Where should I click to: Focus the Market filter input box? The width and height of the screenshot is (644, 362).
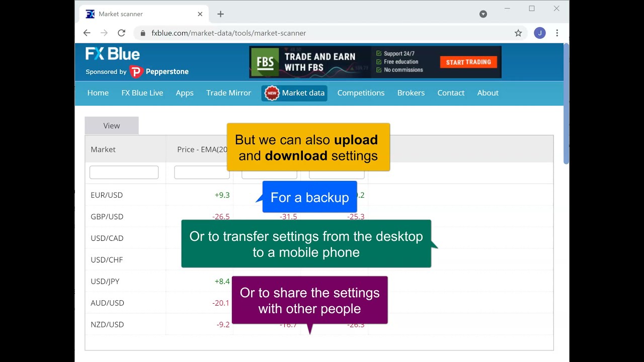click(x=124, y=172)
